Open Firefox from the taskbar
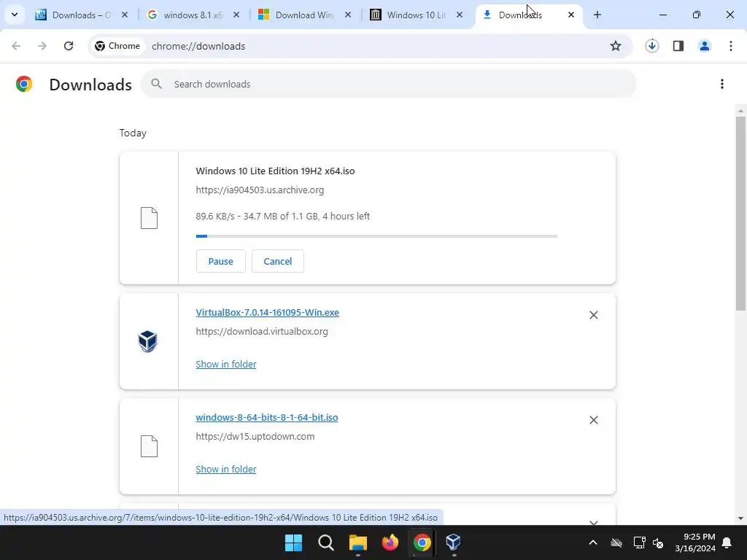 pyautogui.click(x=390, y=542)
